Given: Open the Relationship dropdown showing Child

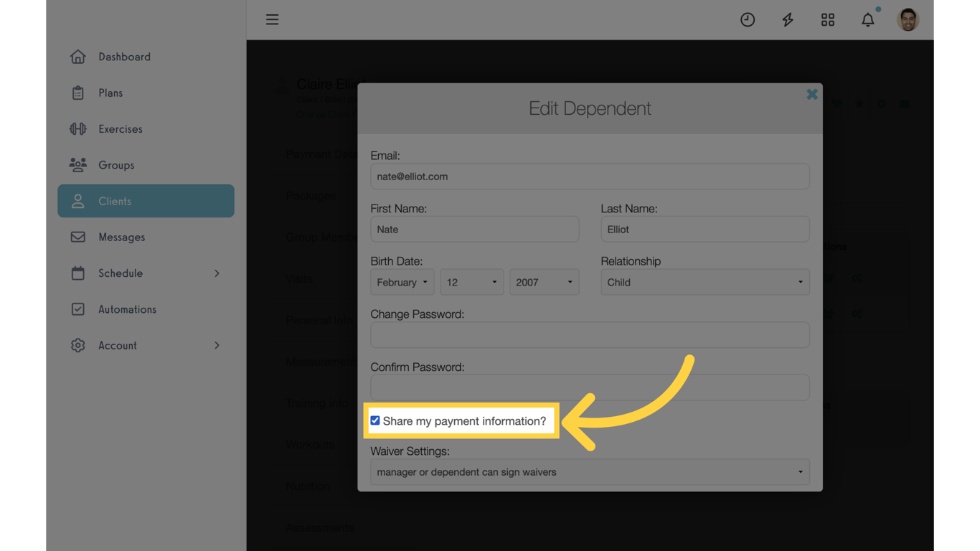Looking at the screenshot, I should click(705, 282).
